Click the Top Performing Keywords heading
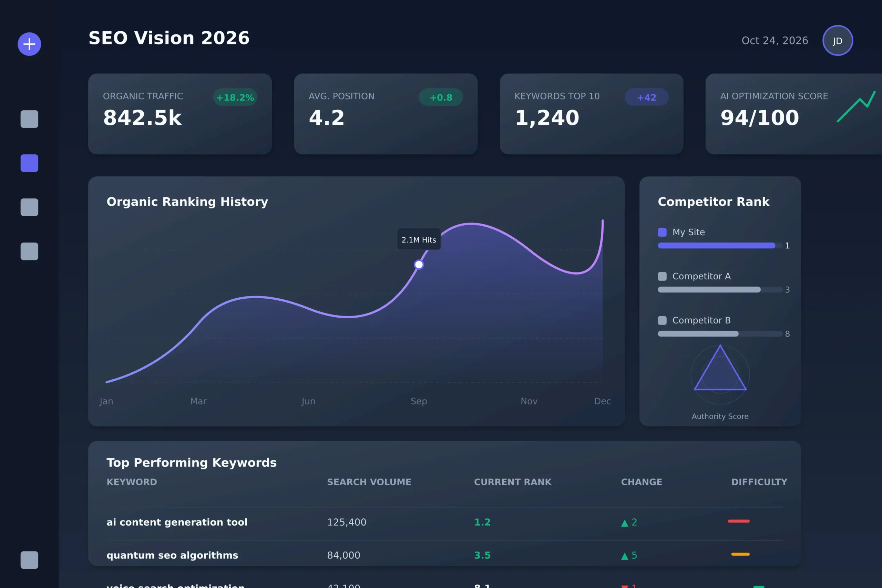 pyautogui.click(x=192, y=462)
